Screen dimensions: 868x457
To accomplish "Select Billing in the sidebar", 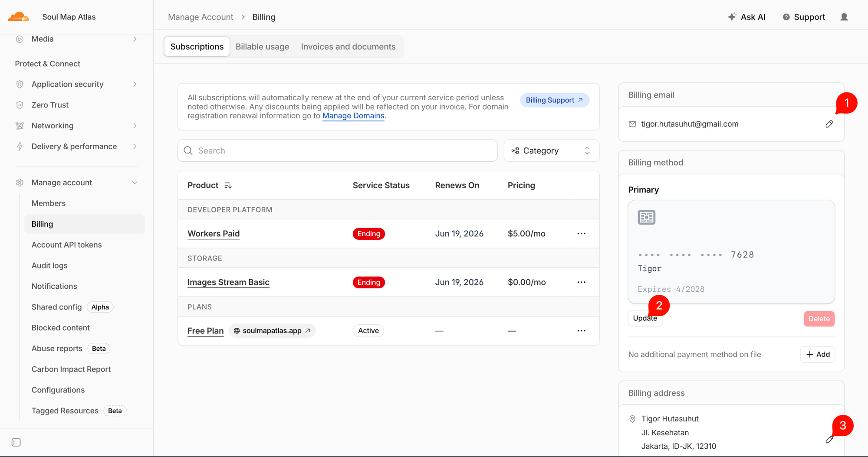I will (x=85, y=224).
